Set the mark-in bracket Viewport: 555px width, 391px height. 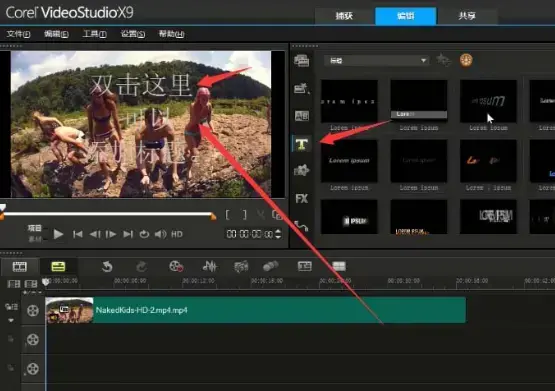[228, 214]
